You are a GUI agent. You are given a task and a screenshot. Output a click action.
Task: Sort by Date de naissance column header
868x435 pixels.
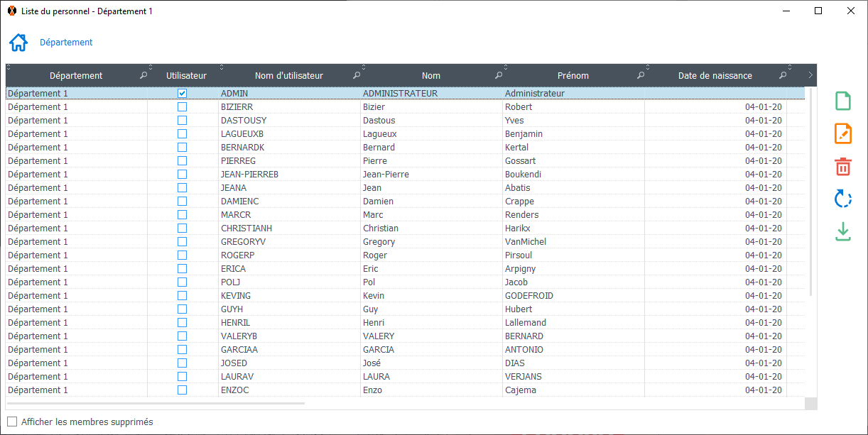(715, 75)
